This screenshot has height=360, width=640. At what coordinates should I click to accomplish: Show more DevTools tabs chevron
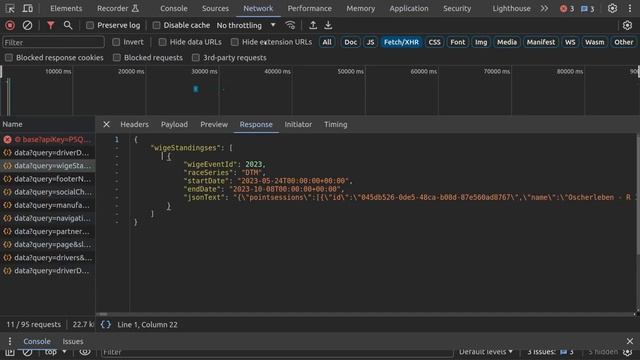[x=544, y=8]
